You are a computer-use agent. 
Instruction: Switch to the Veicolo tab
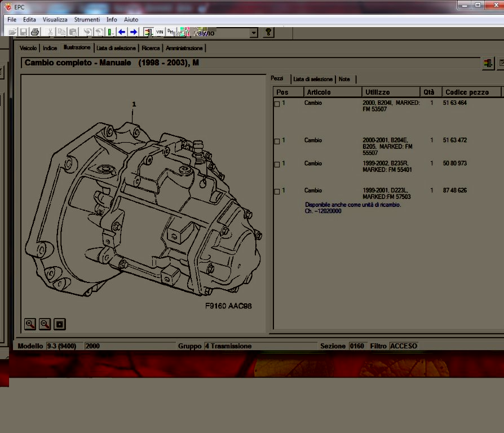coord(28,48)
